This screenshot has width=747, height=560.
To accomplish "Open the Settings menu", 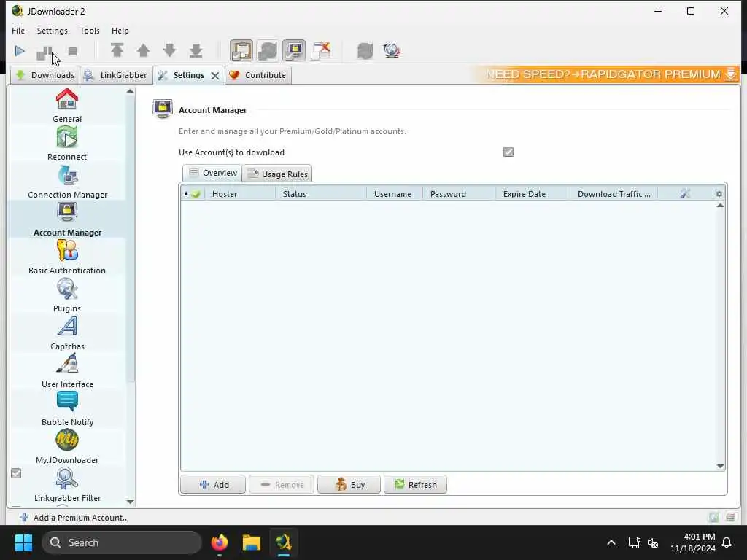I will [x=53, y=31].
